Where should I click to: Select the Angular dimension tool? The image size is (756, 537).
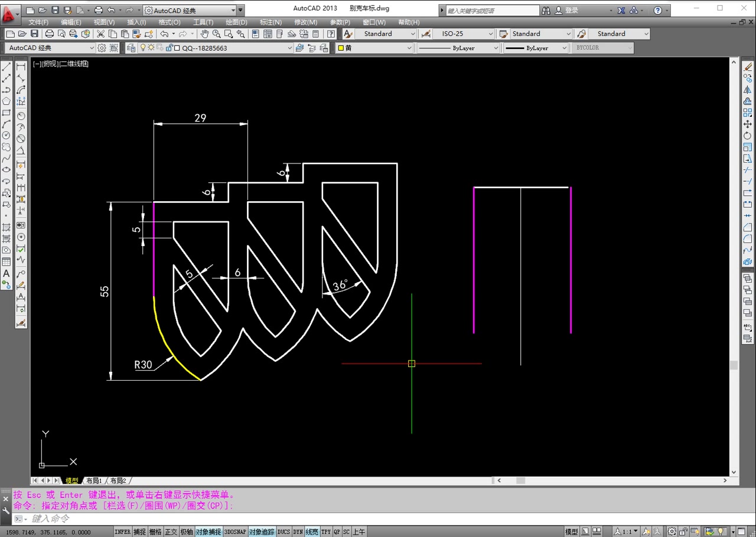(x=21, y=150)
